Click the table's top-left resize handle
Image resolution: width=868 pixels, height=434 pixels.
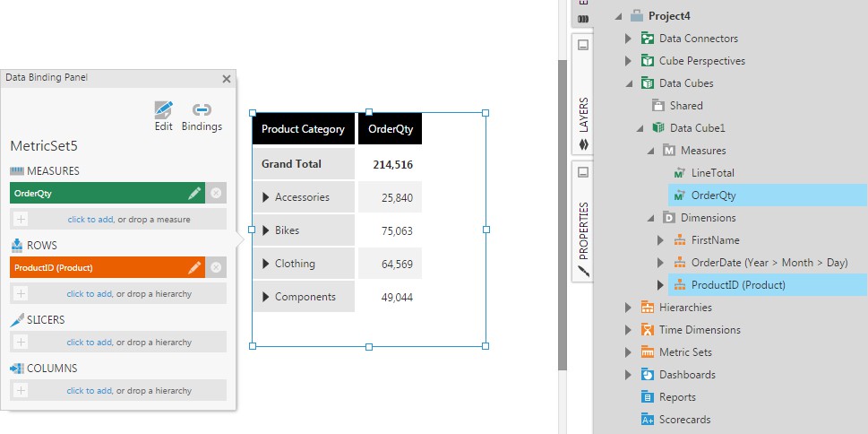tap(253, 112)
